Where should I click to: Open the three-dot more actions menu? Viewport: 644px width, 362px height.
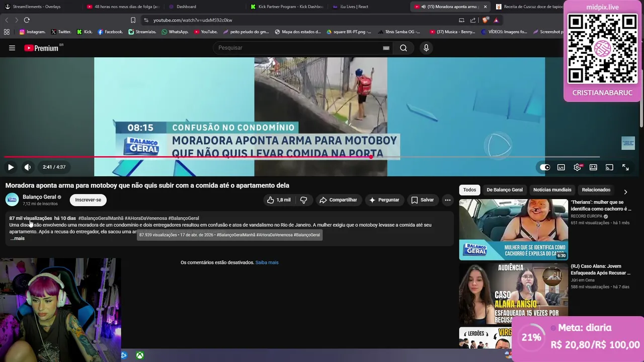(447, 200)
